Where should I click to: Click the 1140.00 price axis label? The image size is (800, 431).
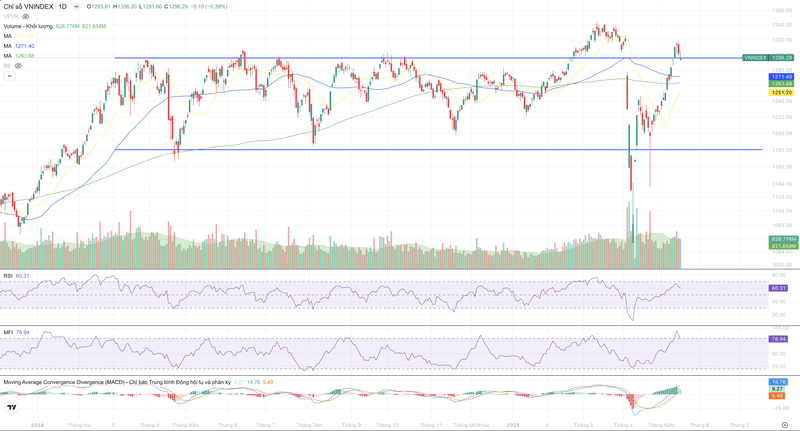coord(782,184)
